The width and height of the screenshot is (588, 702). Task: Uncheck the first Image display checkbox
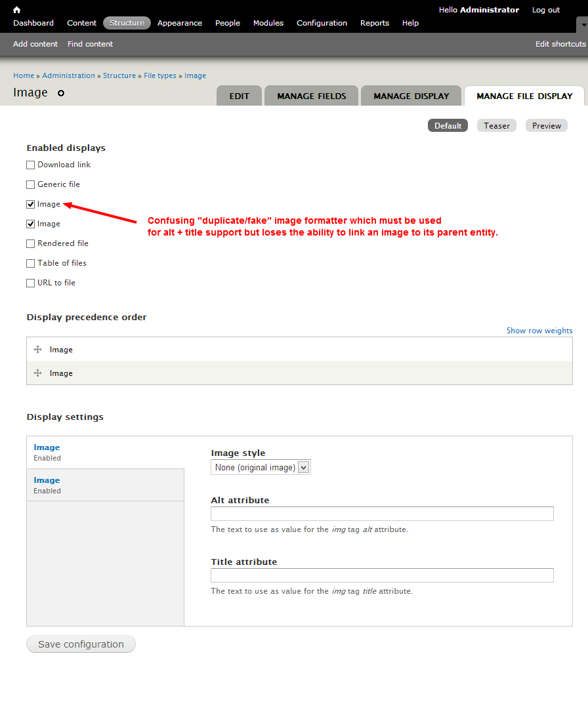point(30,203)
